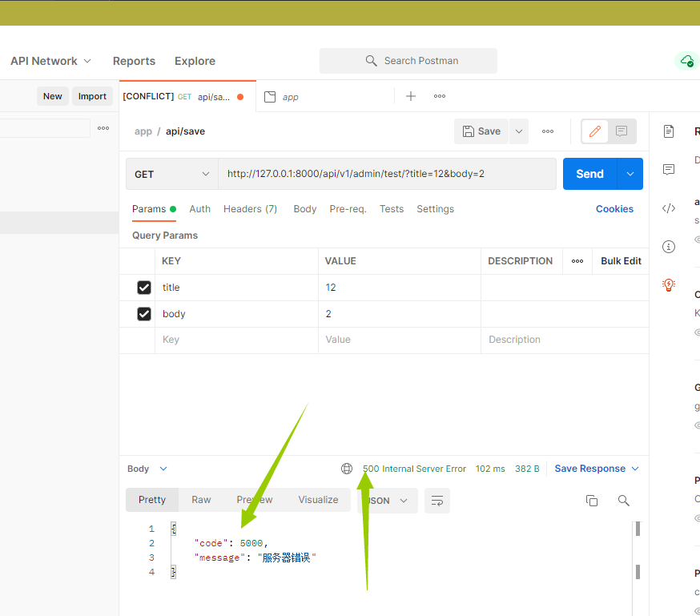Open sidebar options ellipsis beside filter field
Screen dimensions: 700x616
[x=103, y=128]
